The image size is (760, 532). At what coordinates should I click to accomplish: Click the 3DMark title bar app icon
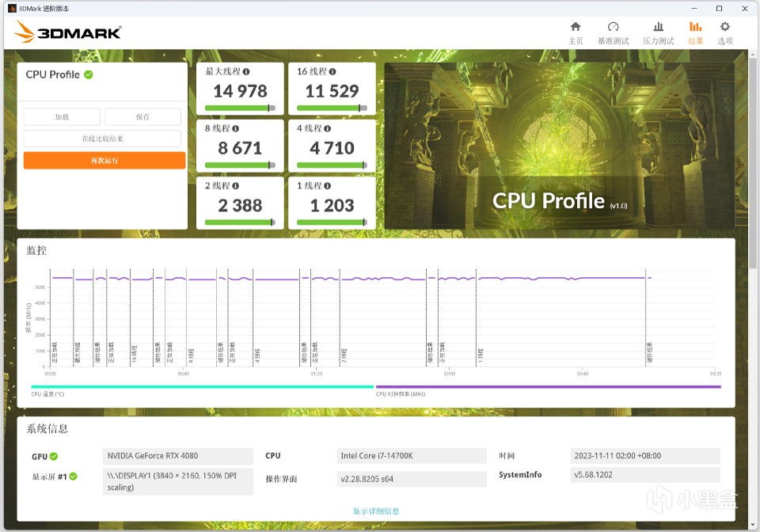click(12, 8)
